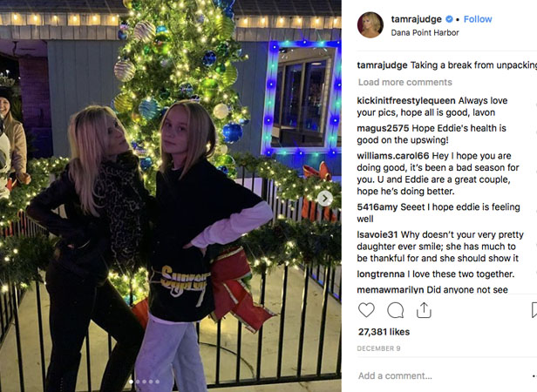Load more comments on the post
The height and width of the screenshot is (392, 537).
tap(405, 82)
